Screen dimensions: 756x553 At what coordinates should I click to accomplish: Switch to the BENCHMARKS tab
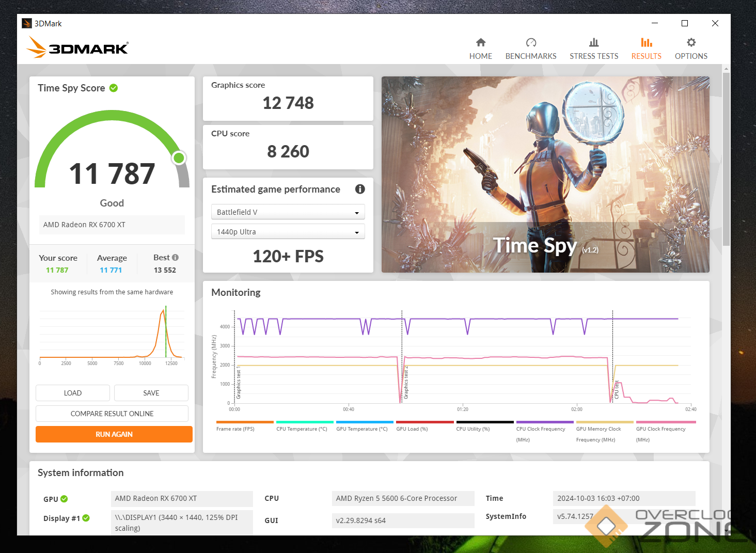531,49
